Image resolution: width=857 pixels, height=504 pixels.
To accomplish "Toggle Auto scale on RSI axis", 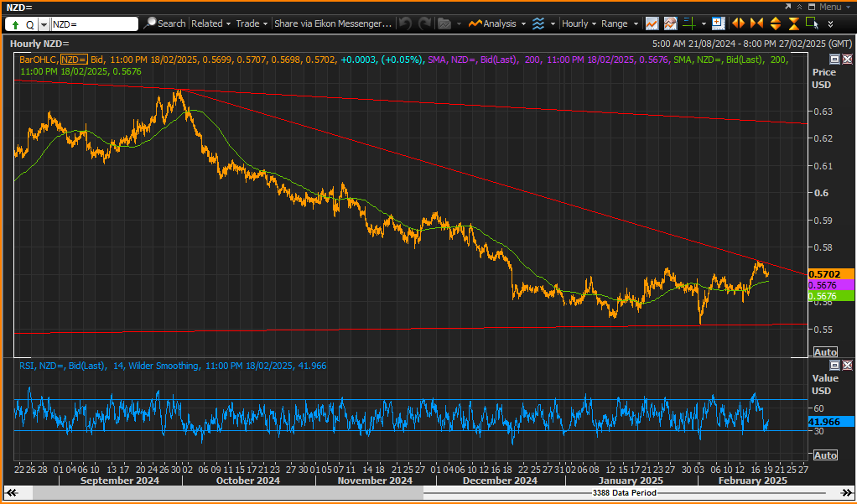I will (825, 455).
